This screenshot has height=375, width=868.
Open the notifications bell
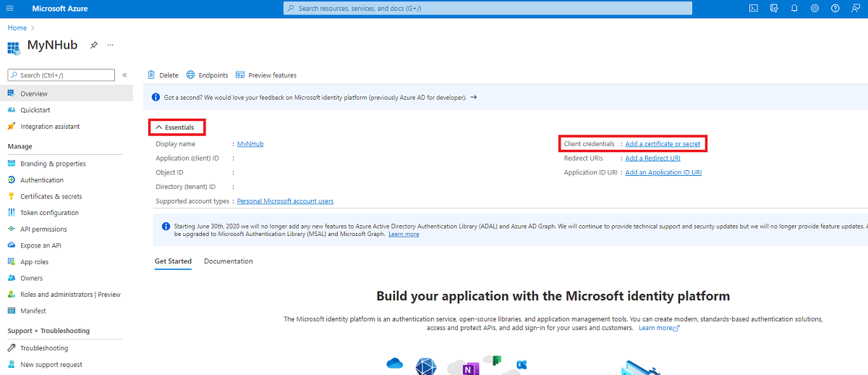tap(794, 8)
